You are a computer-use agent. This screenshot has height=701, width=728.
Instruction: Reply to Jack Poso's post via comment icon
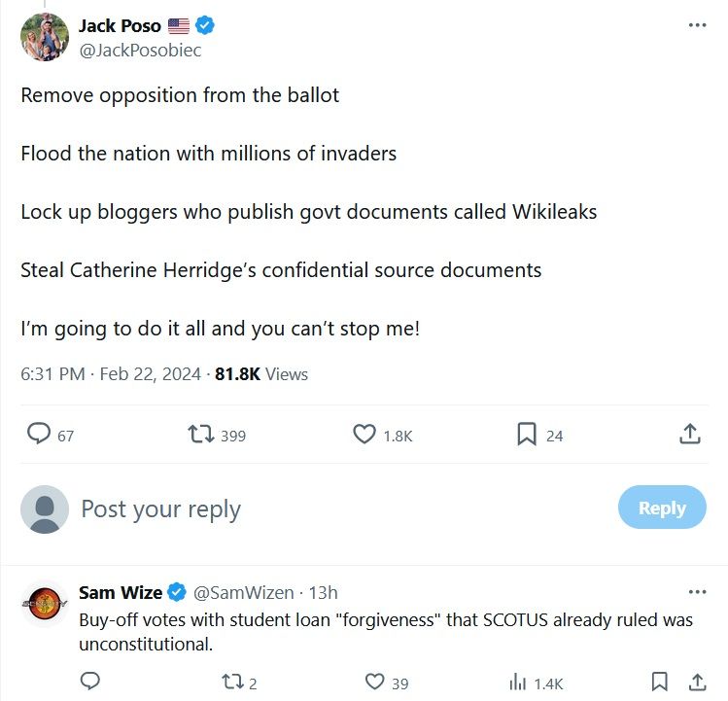click(39, 435)
